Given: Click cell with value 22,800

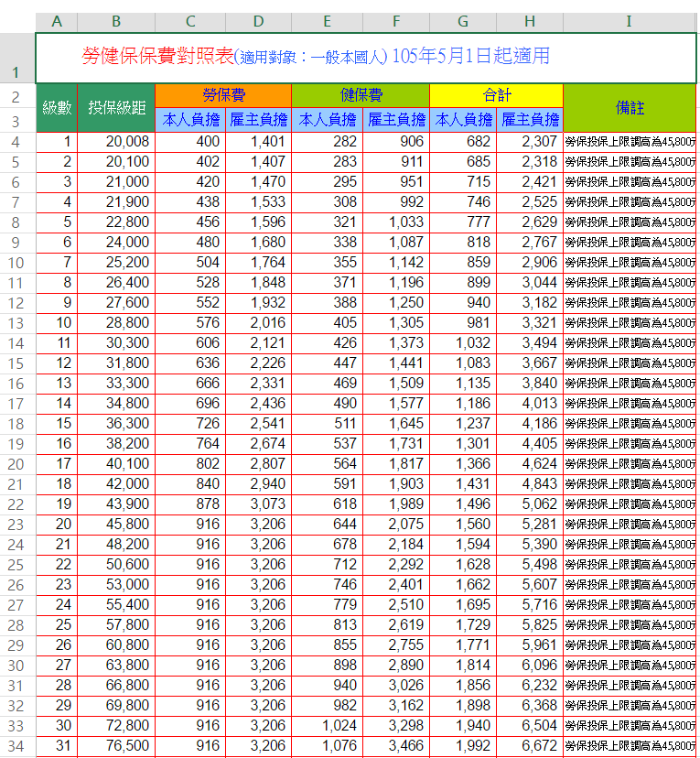Looking at the screenshot, I should pos(116,222).
